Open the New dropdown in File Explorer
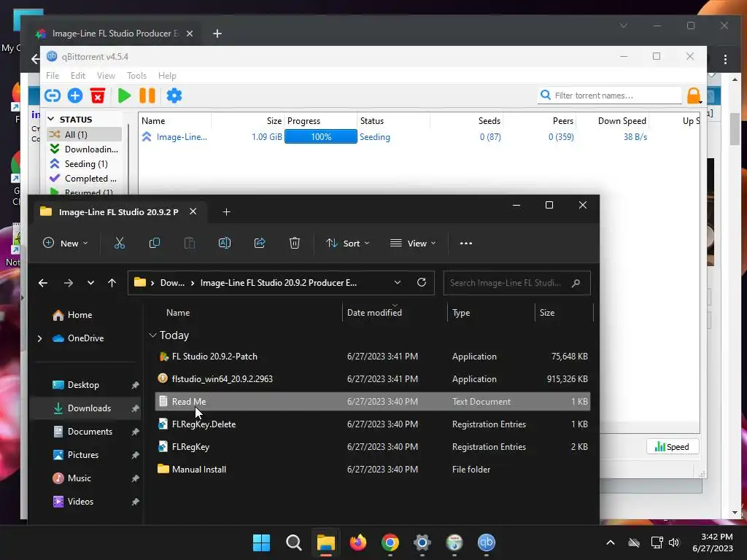This screenshot has height=560, width=747. click(x=65, y=244)
